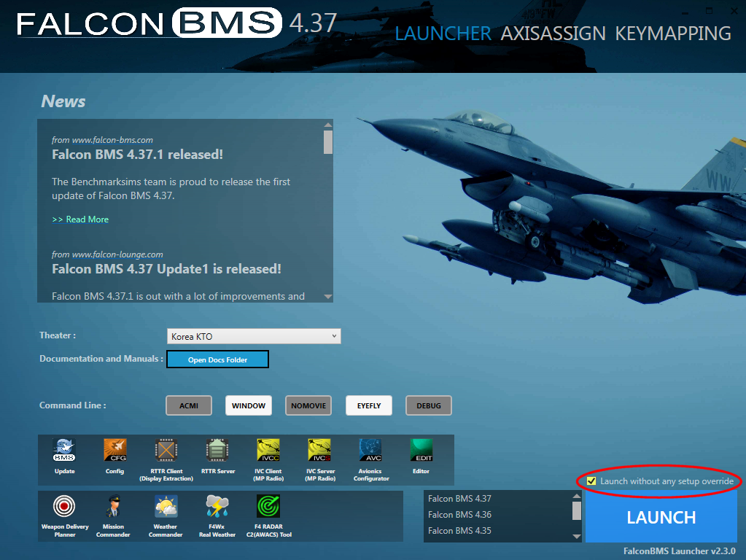The height and width of the screenshot is (560, 746).
Task: Open the KEYMAPPING section
Action: (x=672, y=34)
